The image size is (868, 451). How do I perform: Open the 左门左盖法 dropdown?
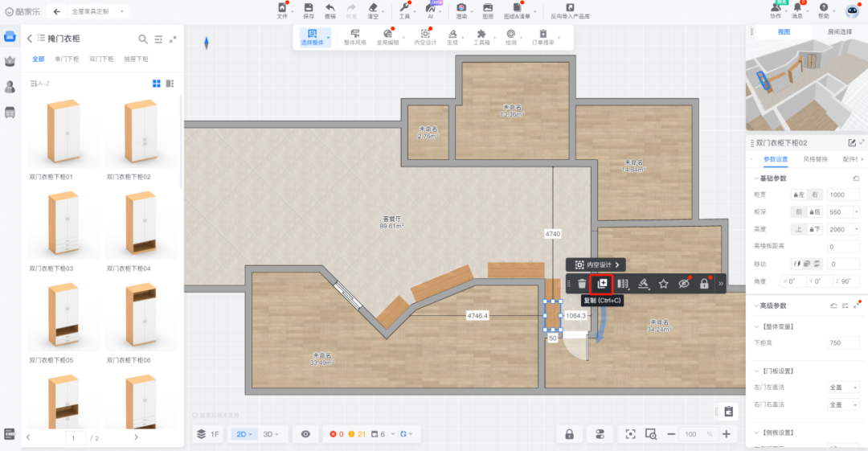[842, 387]
